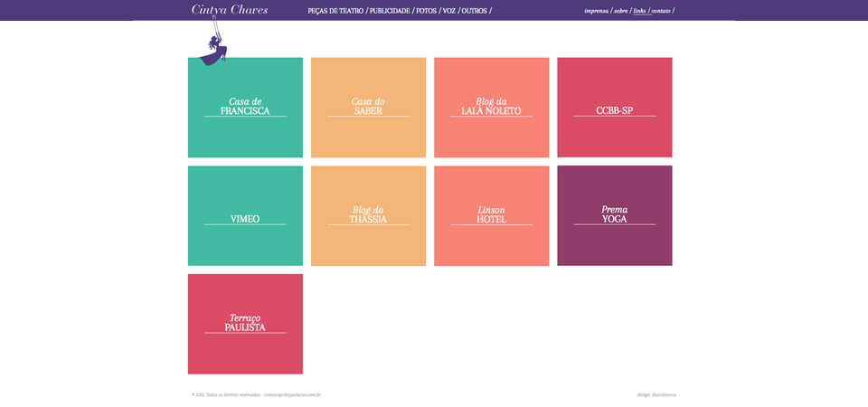
Task: Visit the Blog da Thássia tile
Action: (368, 216)
